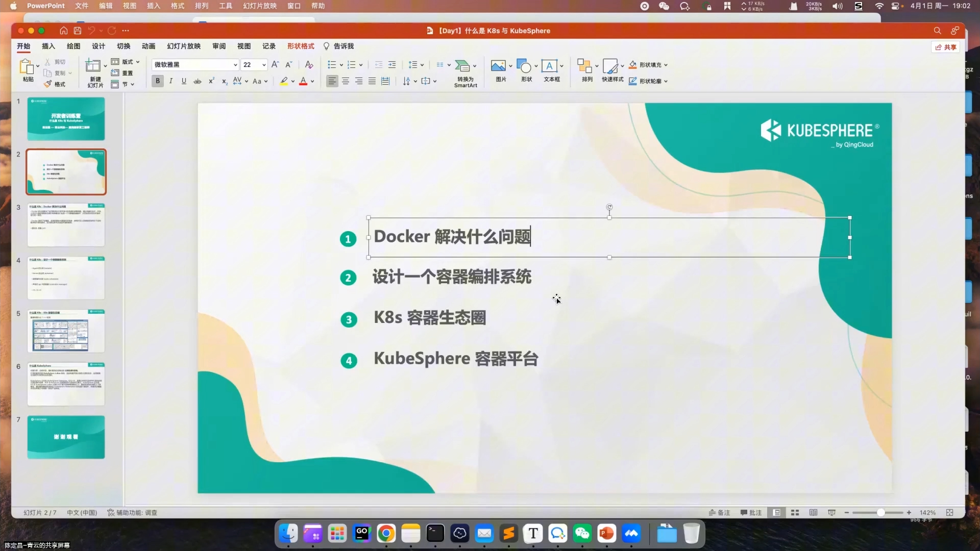This screenshot has height=551, width=980.
Task: Switch to slide sorter view icon
Action: click(x=795, y=513)
